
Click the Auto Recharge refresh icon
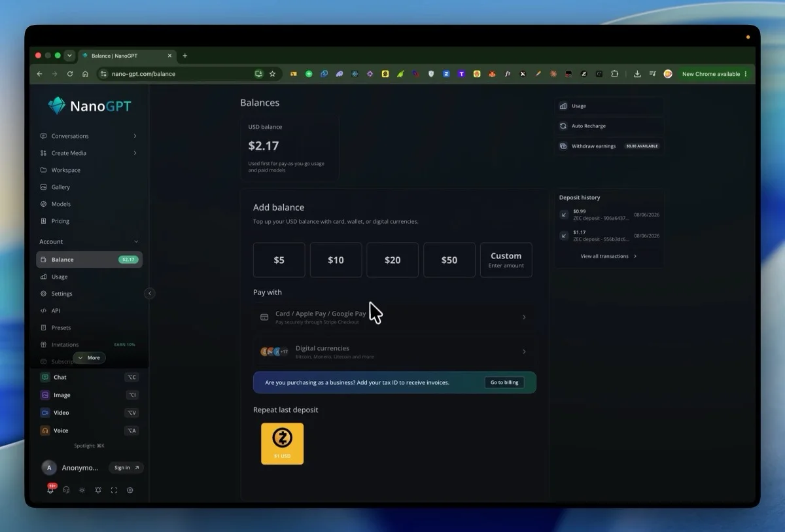click(x=563, y=126)
